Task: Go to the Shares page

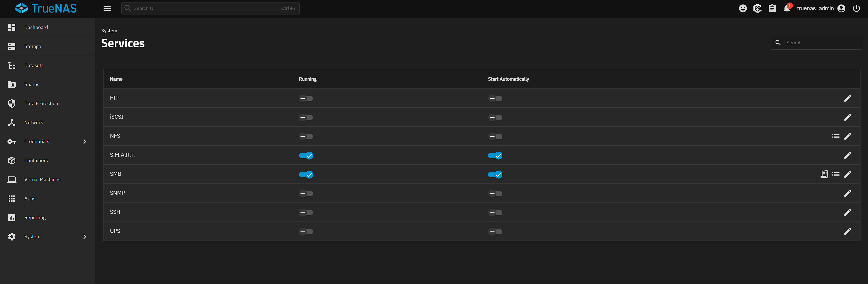Action: 47,84
